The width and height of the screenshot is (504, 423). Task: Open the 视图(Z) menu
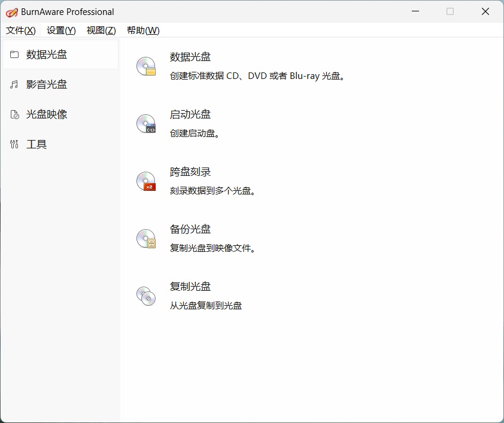point(101,31)
